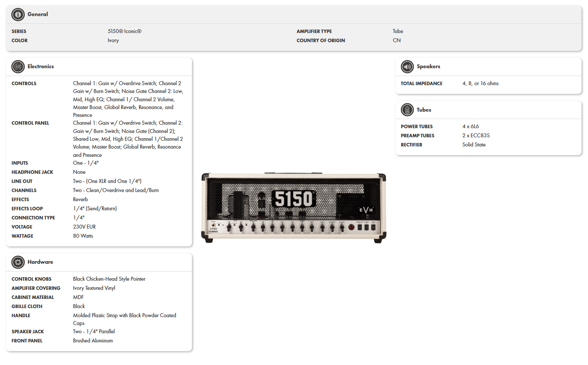
Task: Click the 5150 logo on the grille
Action: pos(294,198)
